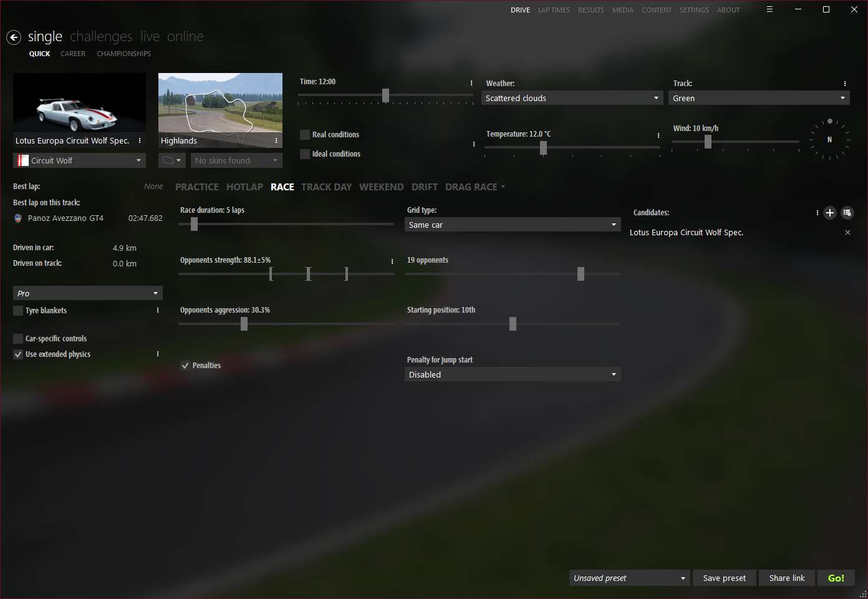The width and height of the screenshot is (868, 599).
Task: Switch to online tab
Action: tap(185, 37)
